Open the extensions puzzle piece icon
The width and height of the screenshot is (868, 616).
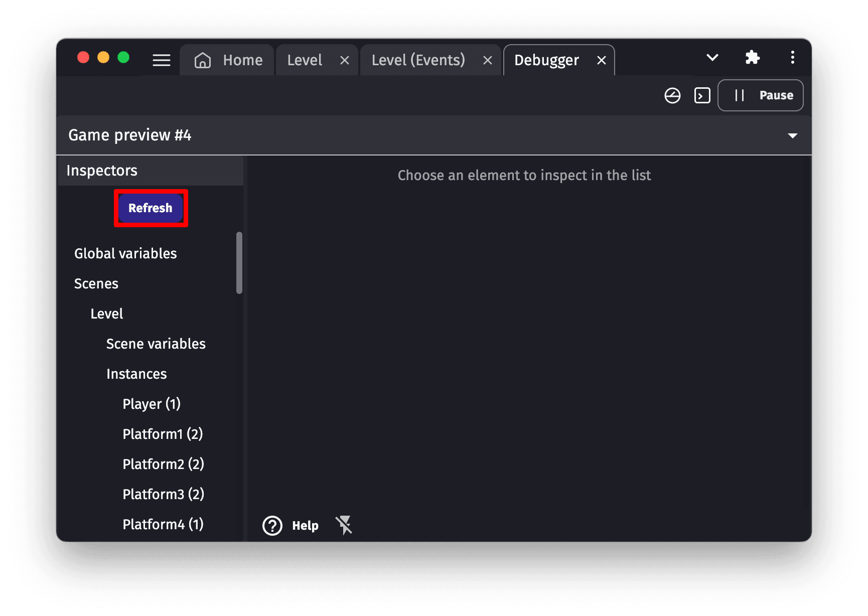[x=752, y=58]
